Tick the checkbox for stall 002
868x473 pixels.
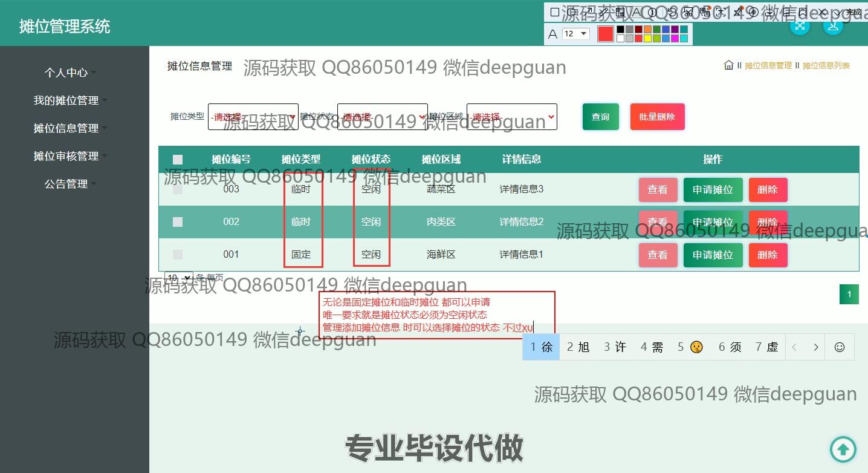pyautogui.click(x=178, y=222)
